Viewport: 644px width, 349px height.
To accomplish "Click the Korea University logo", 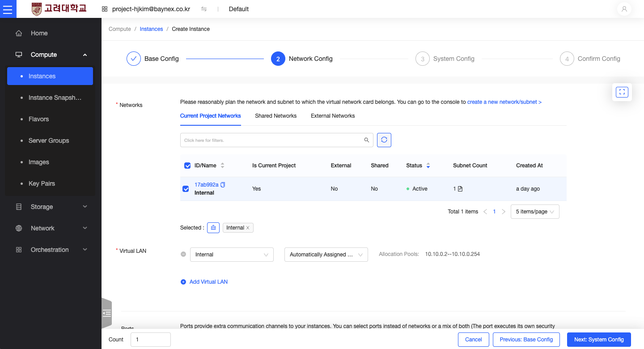I will pyautogui.click(x=59, y=9).
